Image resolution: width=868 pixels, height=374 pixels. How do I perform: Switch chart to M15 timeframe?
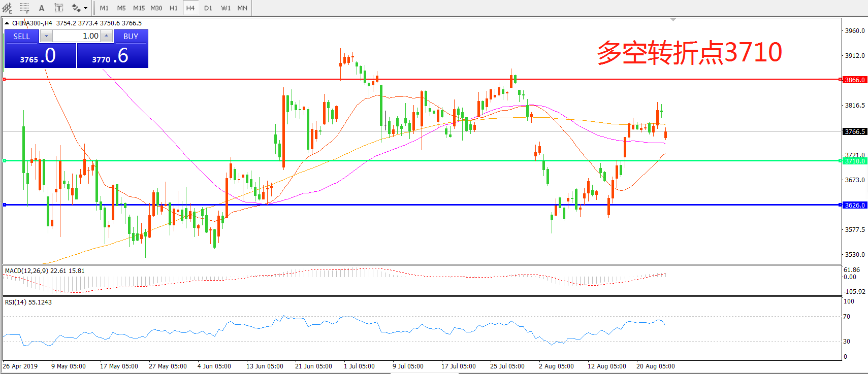click(x=139, y=8)
